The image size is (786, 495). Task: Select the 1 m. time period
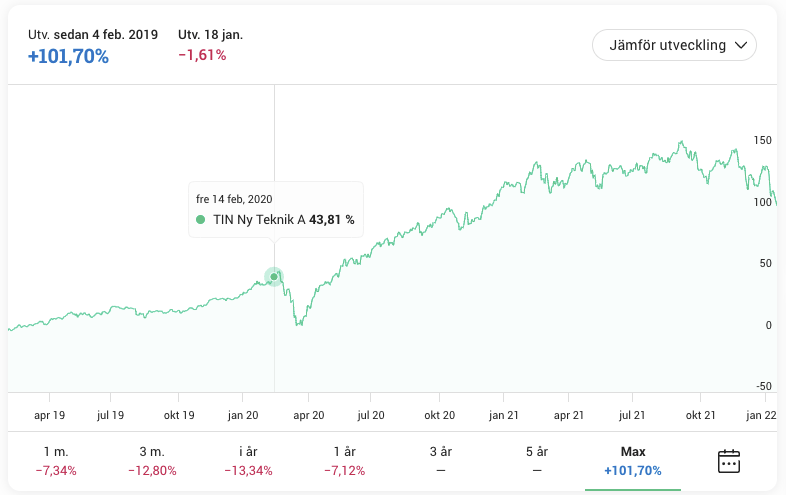(56, 461)
